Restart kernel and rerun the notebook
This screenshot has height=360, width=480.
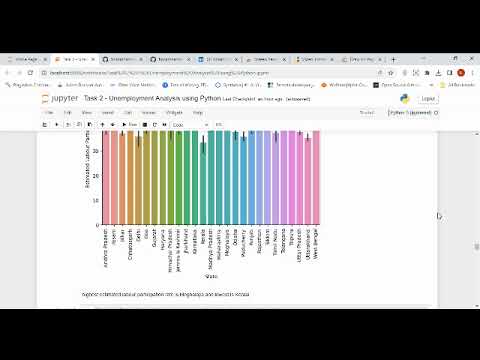pyautogui.click(x=164, y=125)
